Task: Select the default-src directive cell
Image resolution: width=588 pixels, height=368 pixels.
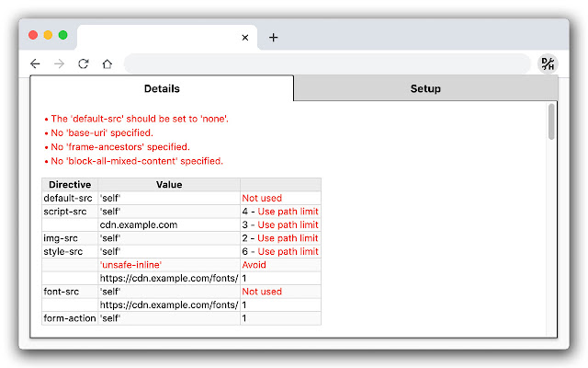Action: (x=70, y=198)
